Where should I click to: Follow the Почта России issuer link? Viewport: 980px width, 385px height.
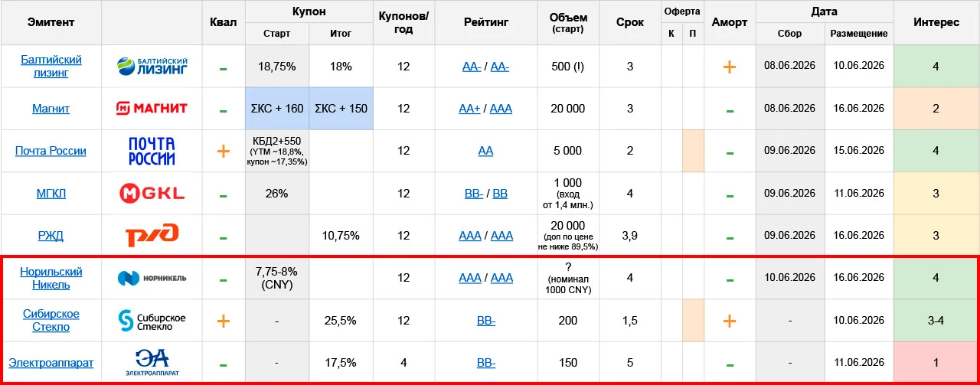click(x=51, y=151)
